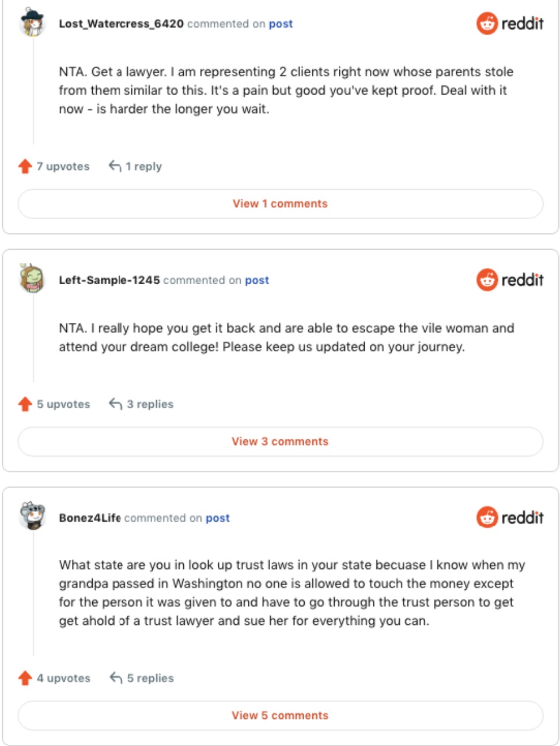The image size is (560, 746).
Task: Click Reddit logo on second comment card
Action: coord(510,280)
